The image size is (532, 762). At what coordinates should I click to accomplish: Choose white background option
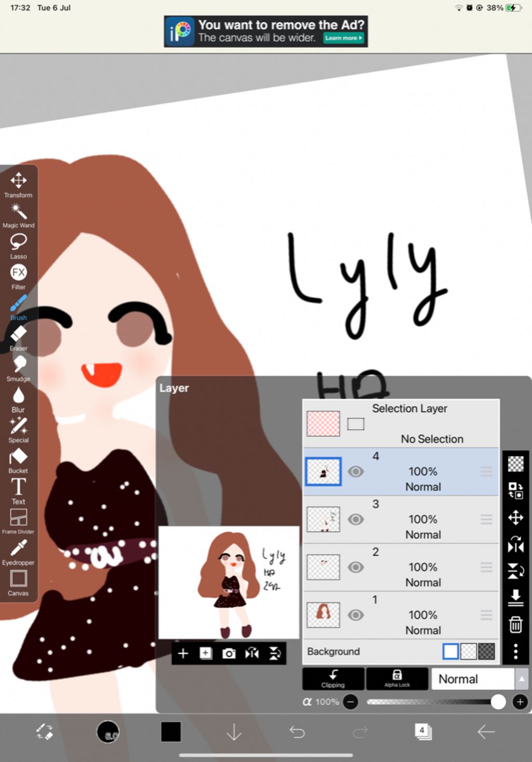click(450, 651)
